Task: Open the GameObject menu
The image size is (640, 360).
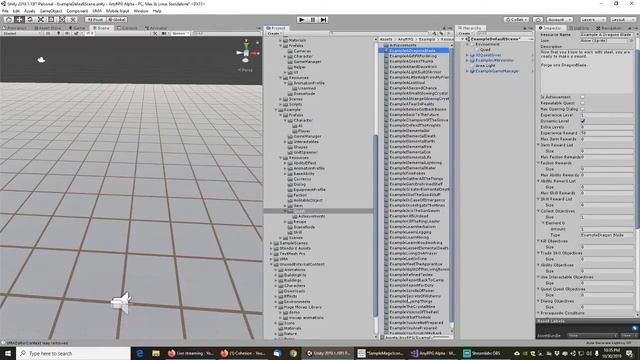Action: tap(51, 11)
